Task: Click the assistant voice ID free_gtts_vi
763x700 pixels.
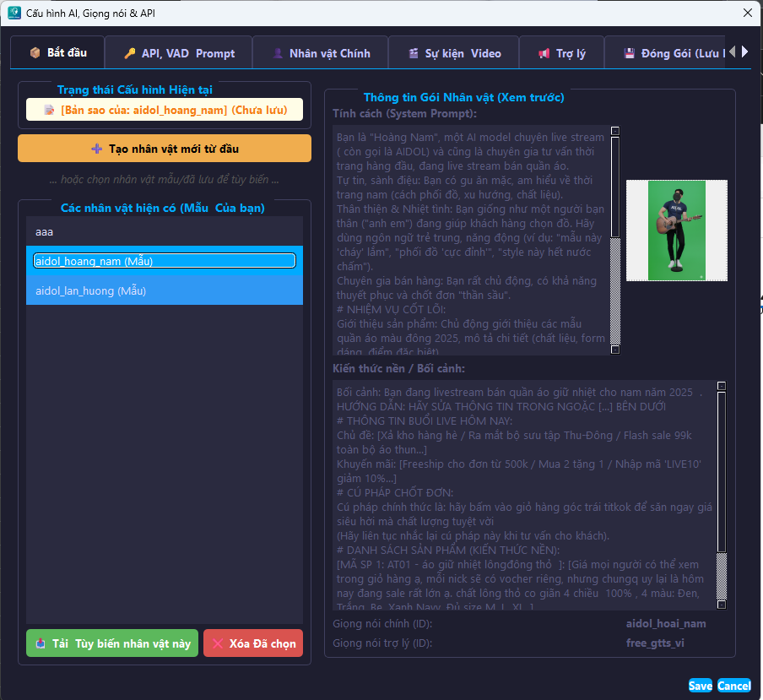Action: (x=655, y=643)
